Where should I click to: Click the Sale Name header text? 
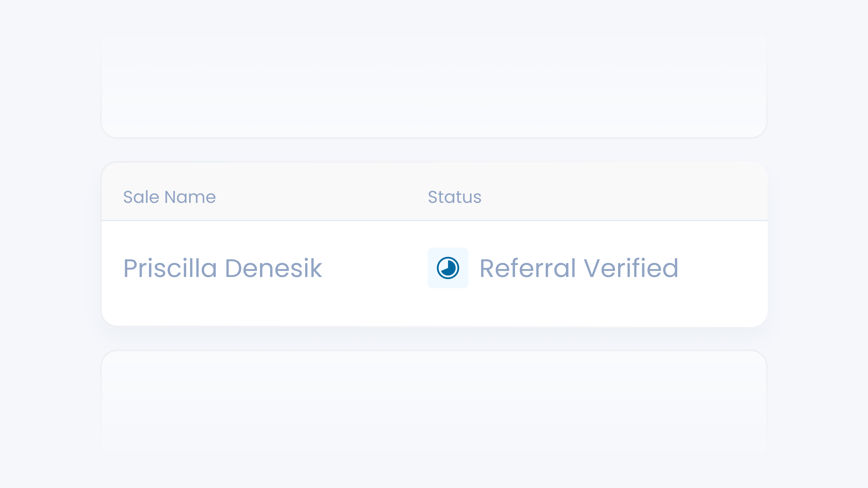click(170, 197)
